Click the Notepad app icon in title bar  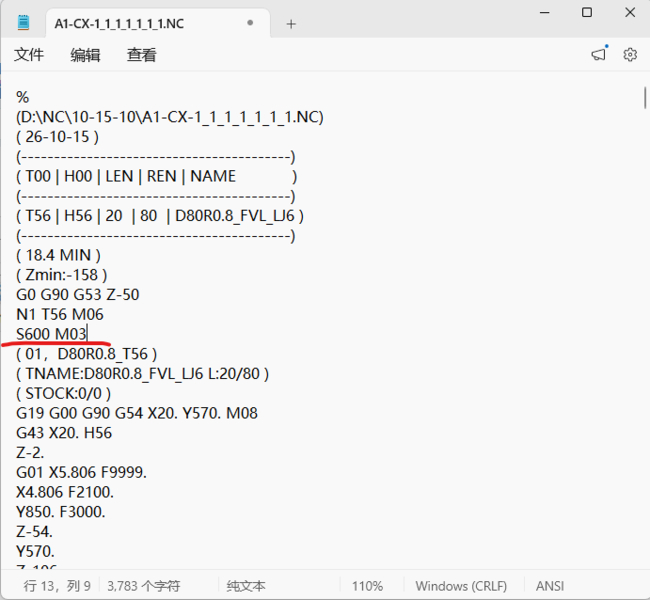point(24,22)
